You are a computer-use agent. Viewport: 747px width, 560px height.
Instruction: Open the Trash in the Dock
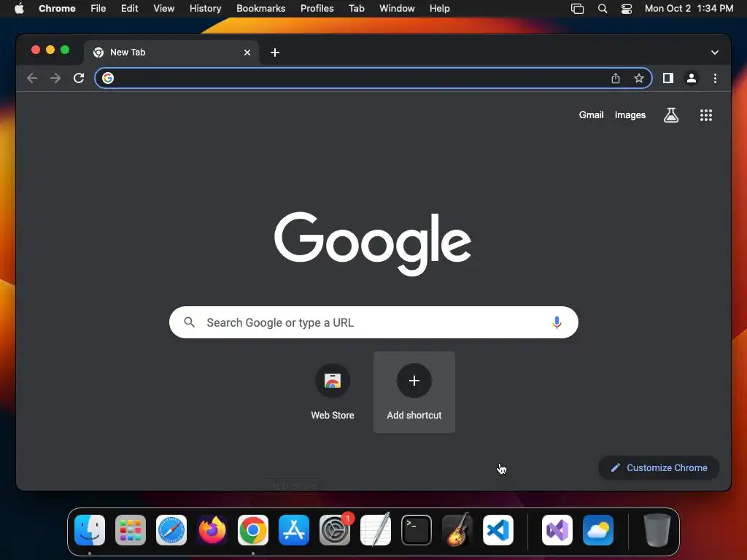pos(657,530)
